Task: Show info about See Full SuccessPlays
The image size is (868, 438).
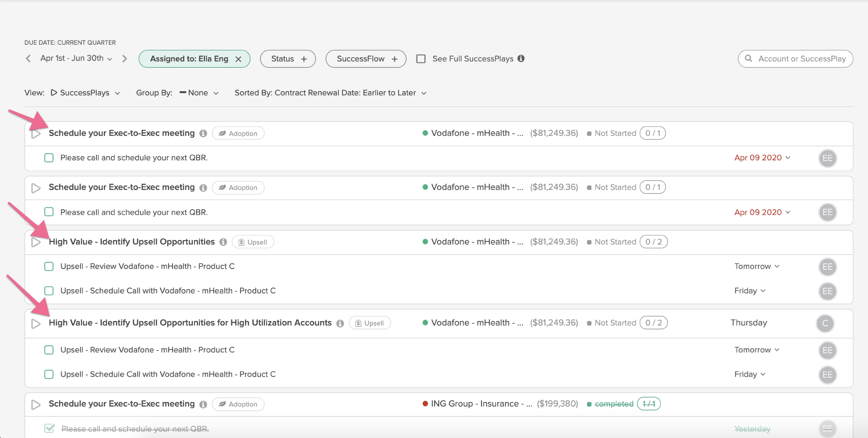Action: tap(521, 59)
